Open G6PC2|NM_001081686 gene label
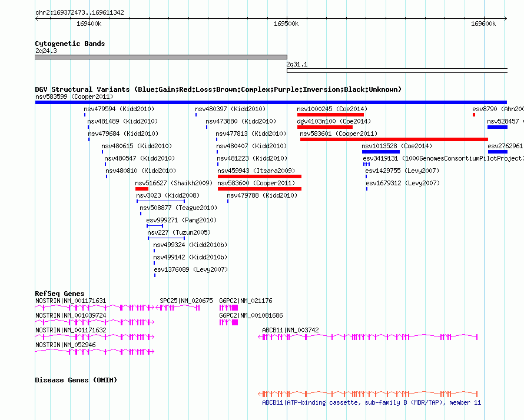The height and width of the screenshot is (420, 524). tap(251, 315)
